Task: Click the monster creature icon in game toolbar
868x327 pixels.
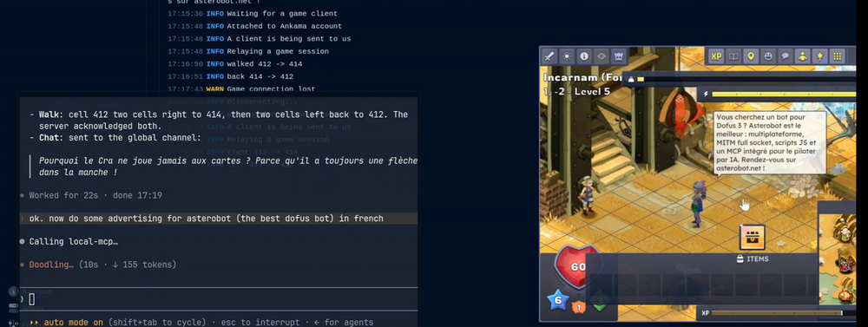Action: point(618,56)
